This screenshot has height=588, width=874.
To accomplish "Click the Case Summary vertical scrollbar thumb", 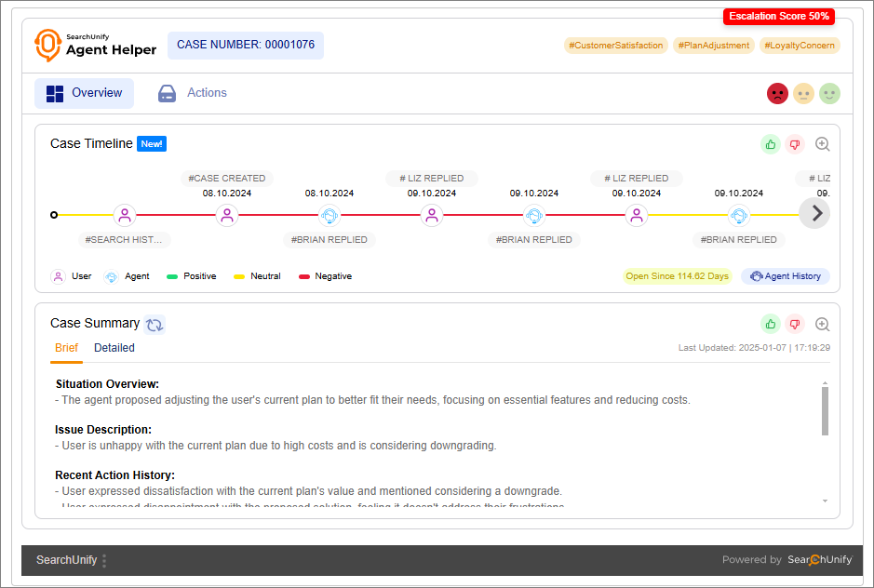I will [x=825, y=409].
